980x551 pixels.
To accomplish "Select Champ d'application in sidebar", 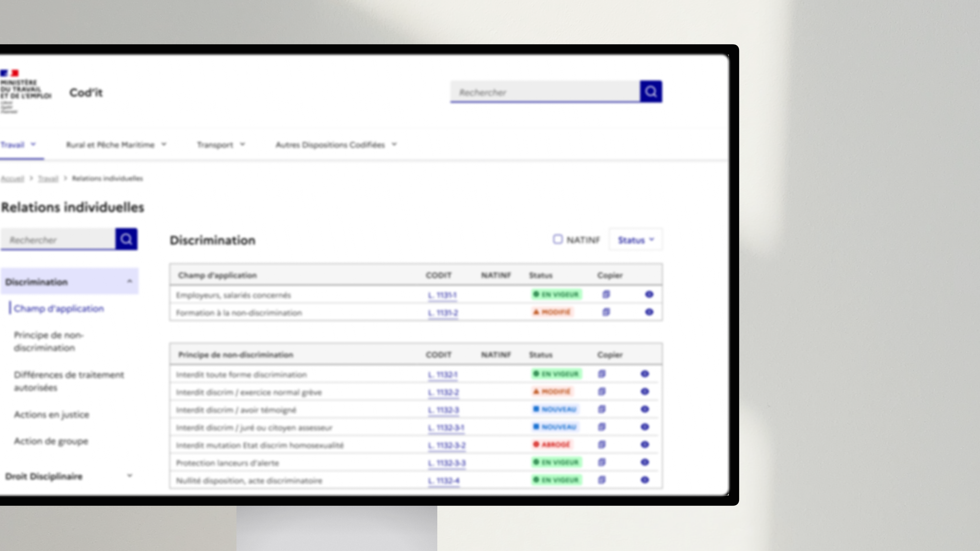I will pos(59,308).
